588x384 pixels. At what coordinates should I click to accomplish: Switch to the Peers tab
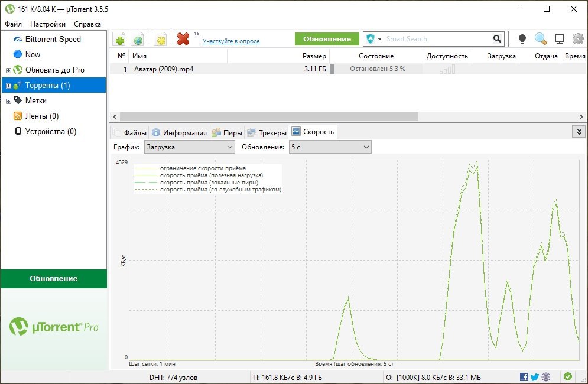pos(227,132)
